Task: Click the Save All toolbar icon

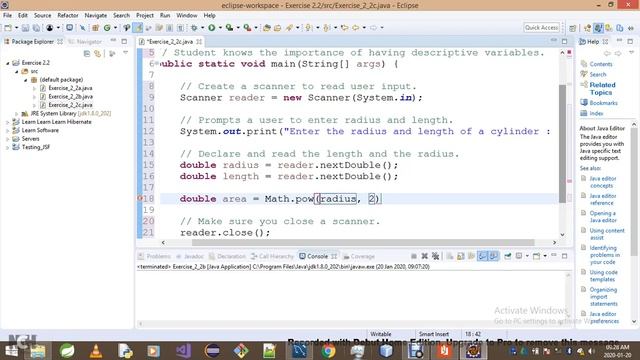Action: (36, 28)
